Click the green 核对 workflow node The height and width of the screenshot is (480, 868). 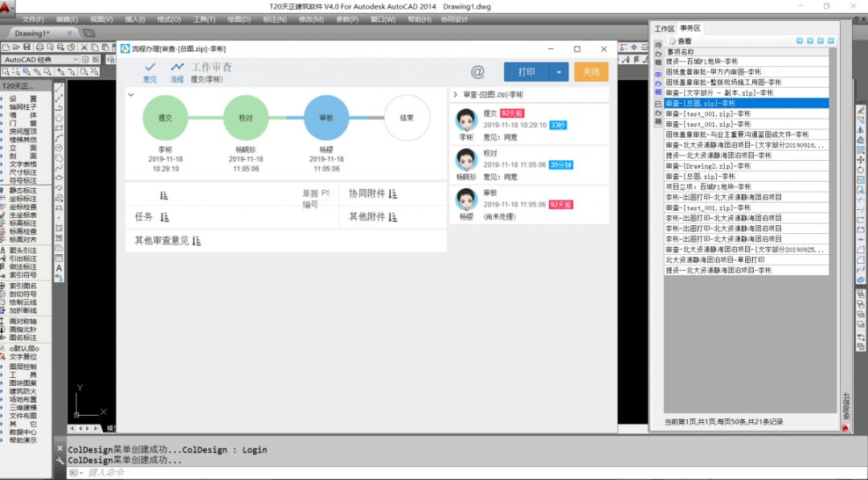click(245, 117)
